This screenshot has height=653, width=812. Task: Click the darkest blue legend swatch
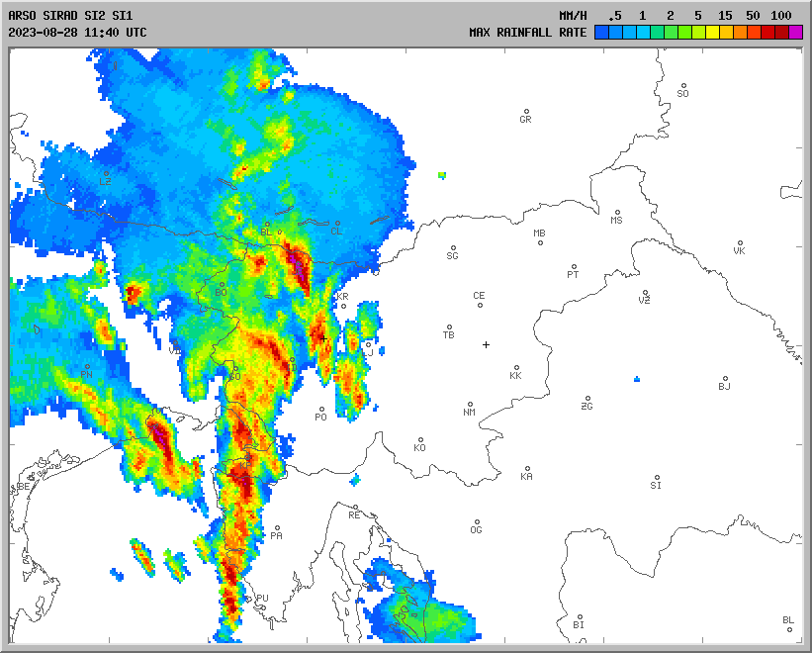pyautogui.click(x=600, y=33)
